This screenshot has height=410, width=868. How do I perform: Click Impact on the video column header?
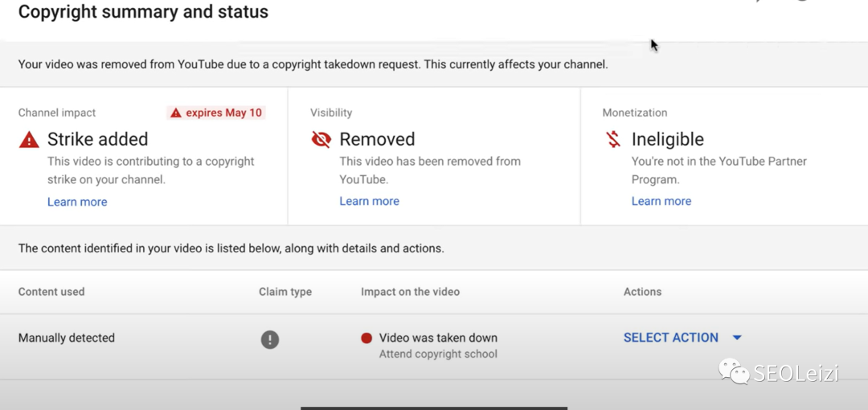point(410,292)
